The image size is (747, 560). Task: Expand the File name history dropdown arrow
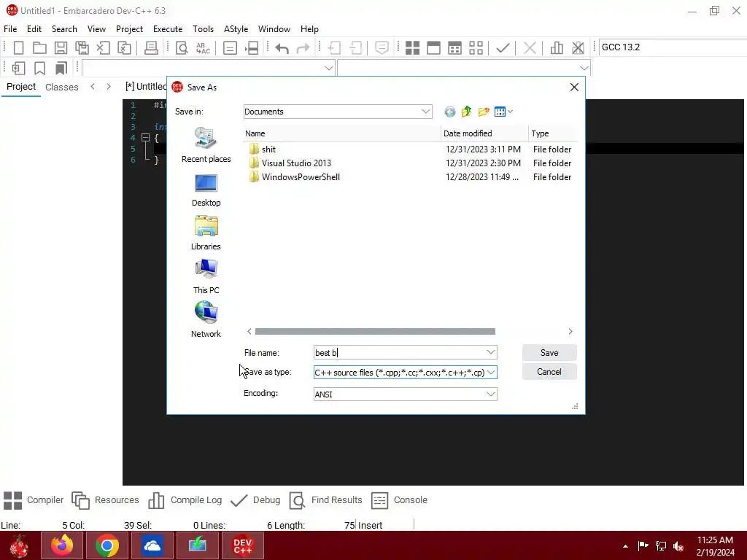point(491,352)
